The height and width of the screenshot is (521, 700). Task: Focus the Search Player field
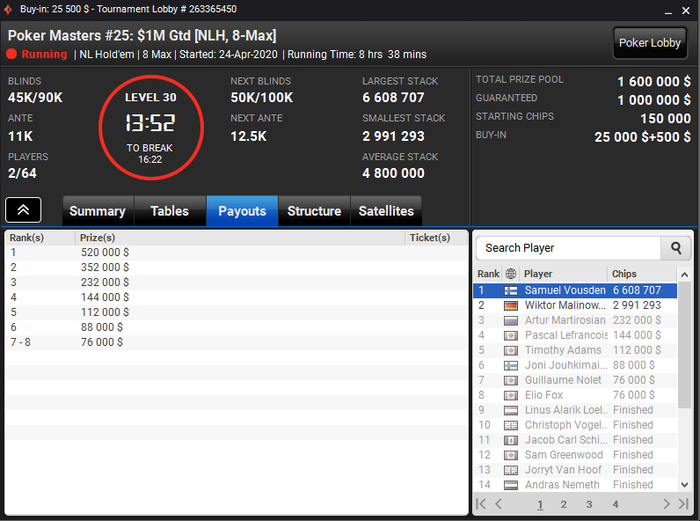coord(568,248)
